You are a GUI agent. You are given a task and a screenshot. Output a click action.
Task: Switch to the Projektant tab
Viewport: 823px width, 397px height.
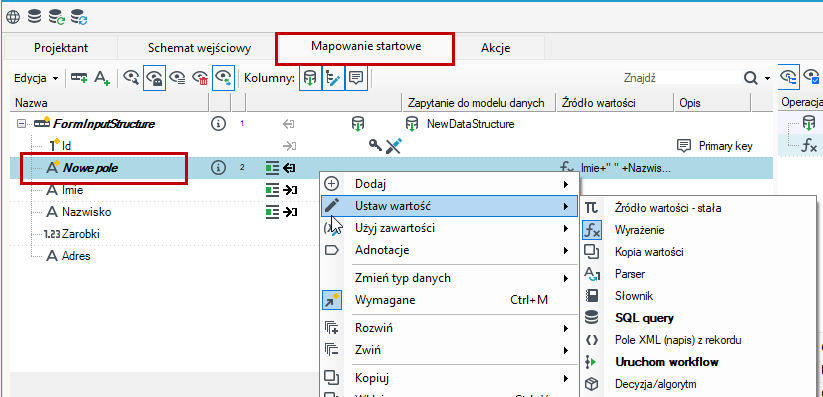61,48
